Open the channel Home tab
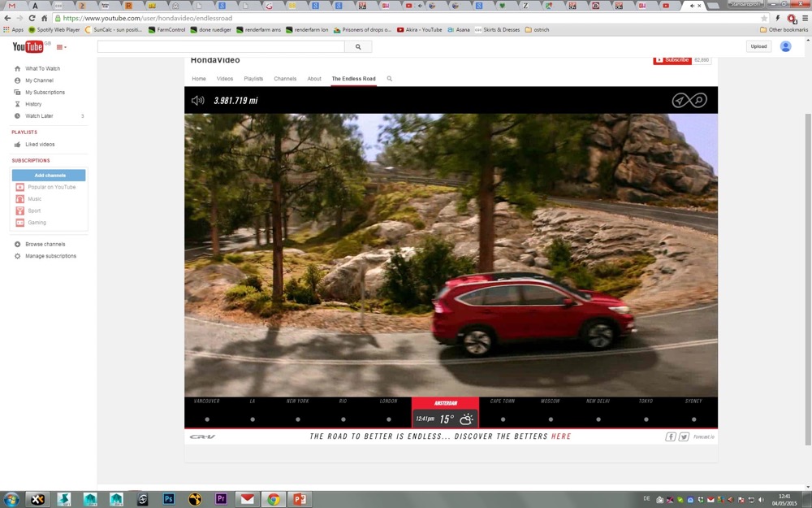The width and height of the screenshot is (812, 508). [199, 79]
